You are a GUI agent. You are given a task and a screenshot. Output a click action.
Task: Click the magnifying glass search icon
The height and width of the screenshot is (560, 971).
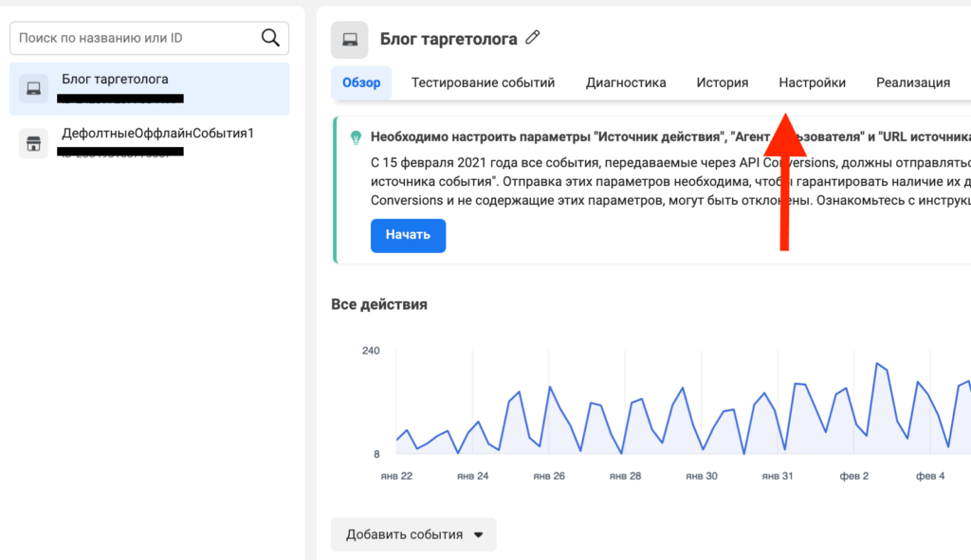[270, 38]
